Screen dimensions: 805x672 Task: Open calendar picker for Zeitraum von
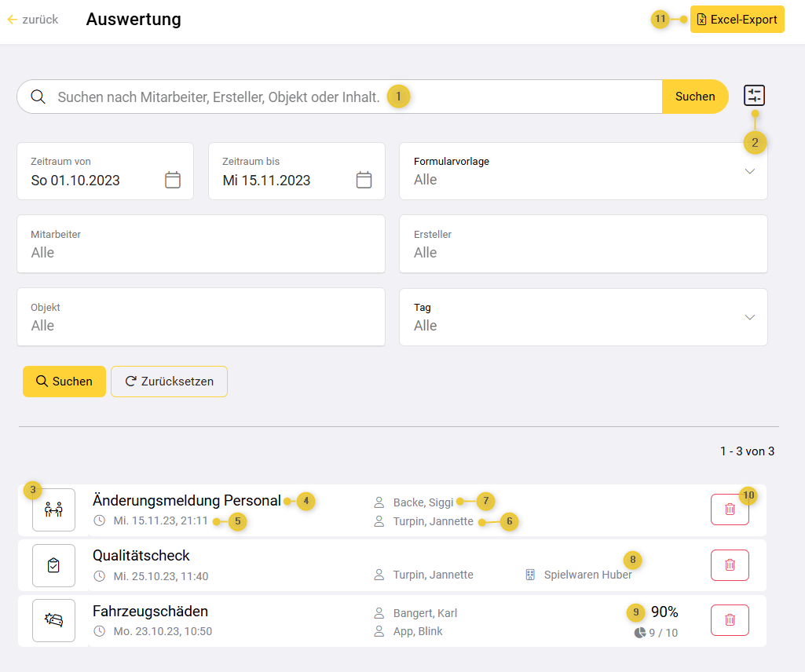(x=173, y=180)
